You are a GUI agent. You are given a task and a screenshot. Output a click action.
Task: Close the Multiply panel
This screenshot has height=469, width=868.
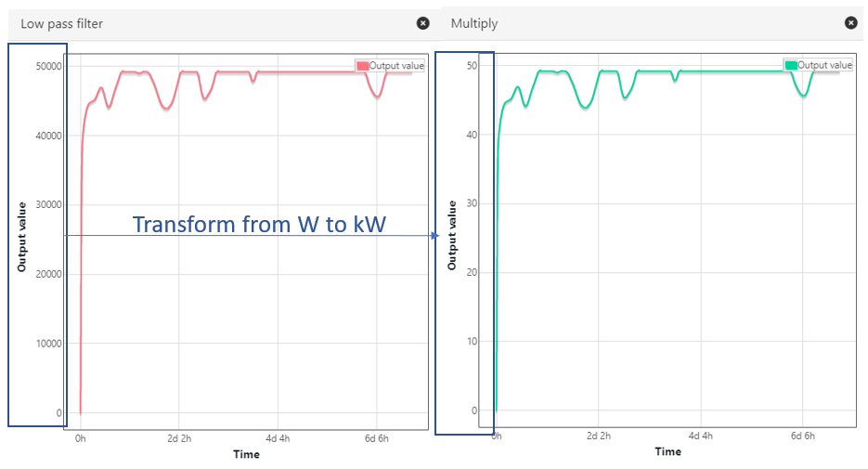(x=850, y=23)
